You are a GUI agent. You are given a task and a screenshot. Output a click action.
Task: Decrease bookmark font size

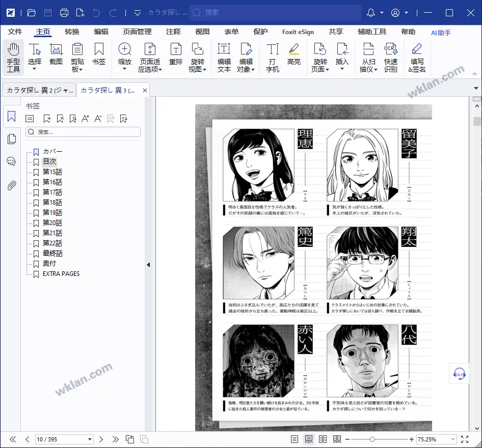coord(98,119)
